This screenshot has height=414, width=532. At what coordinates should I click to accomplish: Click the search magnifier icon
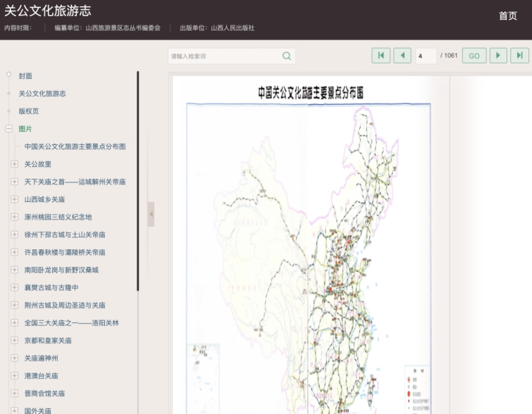click(x=287, y=56)
